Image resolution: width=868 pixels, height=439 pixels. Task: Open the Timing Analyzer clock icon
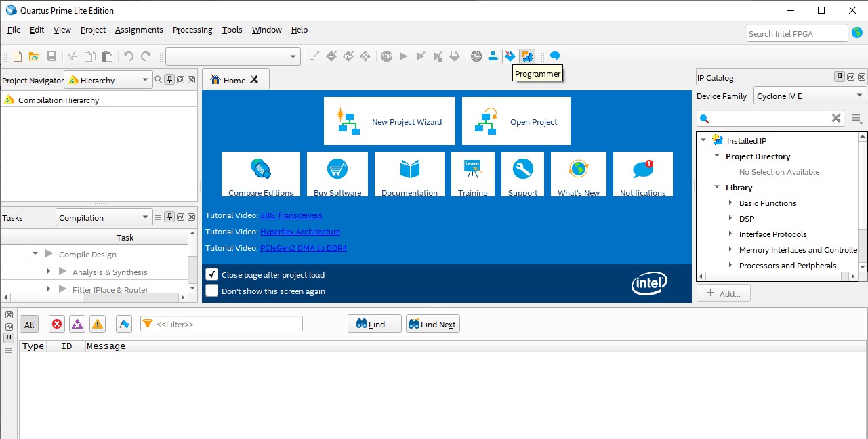point(476,56)
